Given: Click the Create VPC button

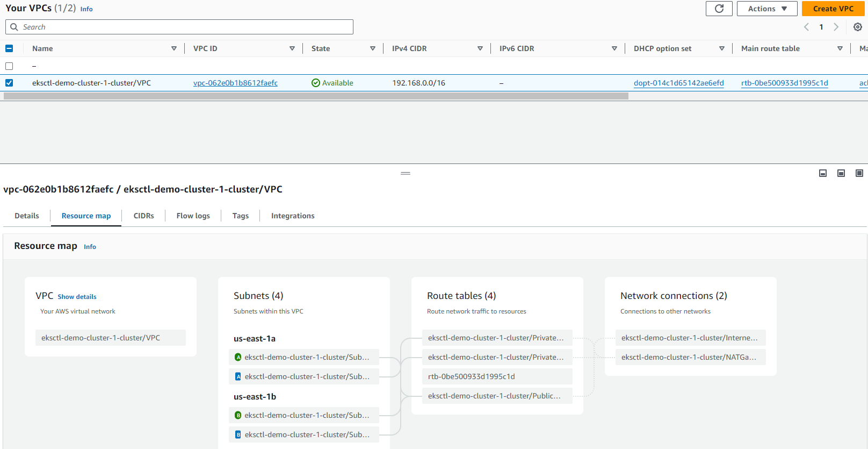Looking at the screenshot, I should tap(833, 9).
